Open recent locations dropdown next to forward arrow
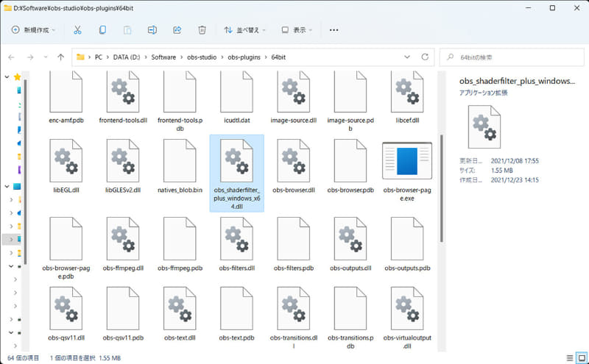 (46, 57)
